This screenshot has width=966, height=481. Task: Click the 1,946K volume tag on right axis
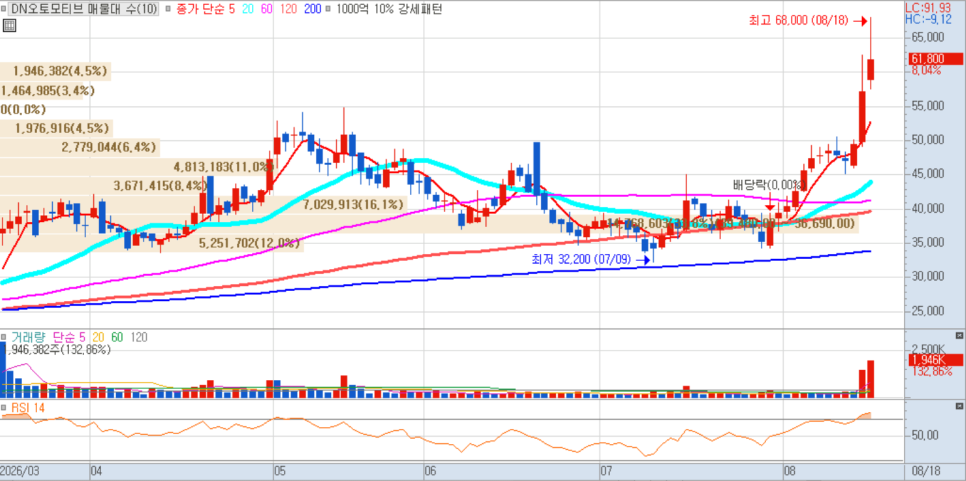[936, 359]
